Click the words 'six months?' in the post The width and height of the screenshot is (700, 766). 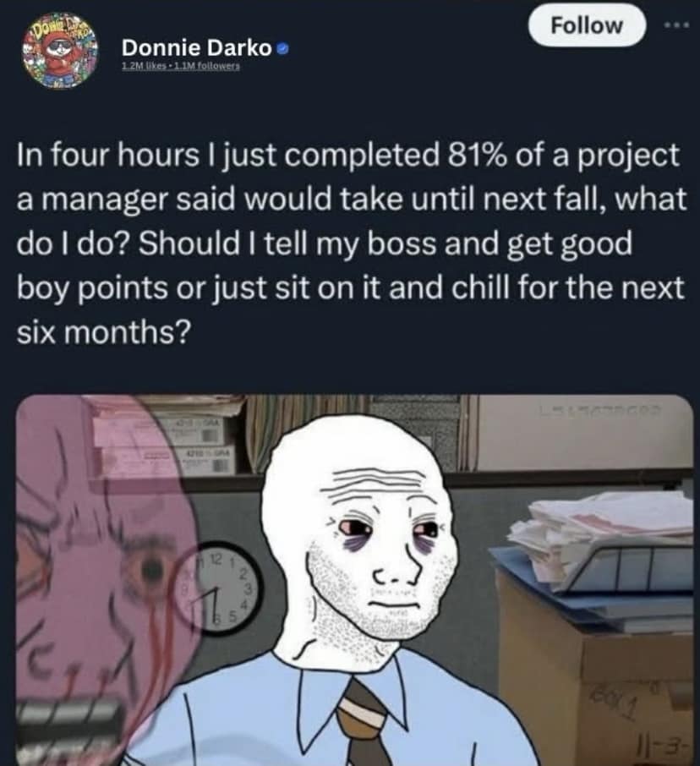(x=102, y=332)
